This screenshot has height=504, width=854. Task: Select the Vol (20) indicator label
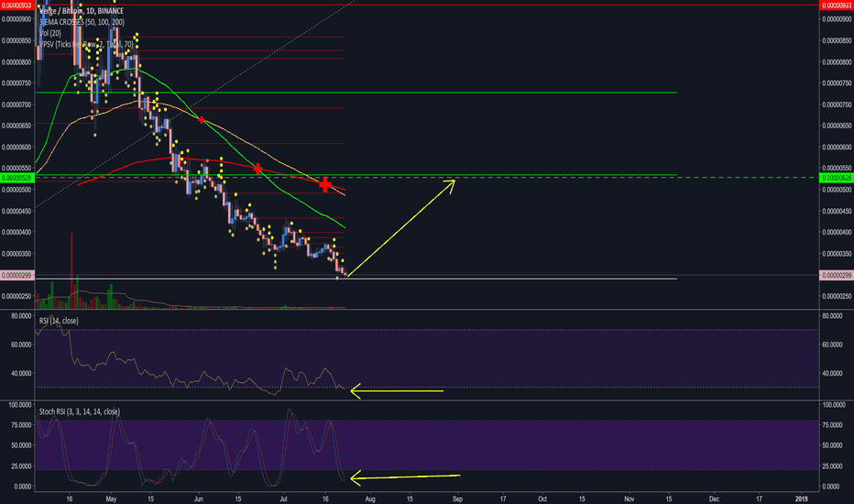50,33
